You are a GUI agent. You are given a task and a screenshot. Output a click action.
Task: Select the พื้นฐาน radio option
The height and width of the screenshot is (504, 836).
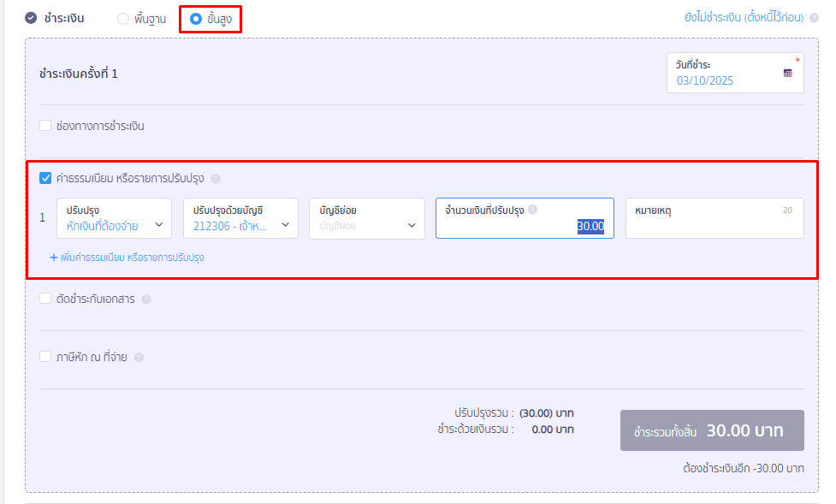point(123,19)
